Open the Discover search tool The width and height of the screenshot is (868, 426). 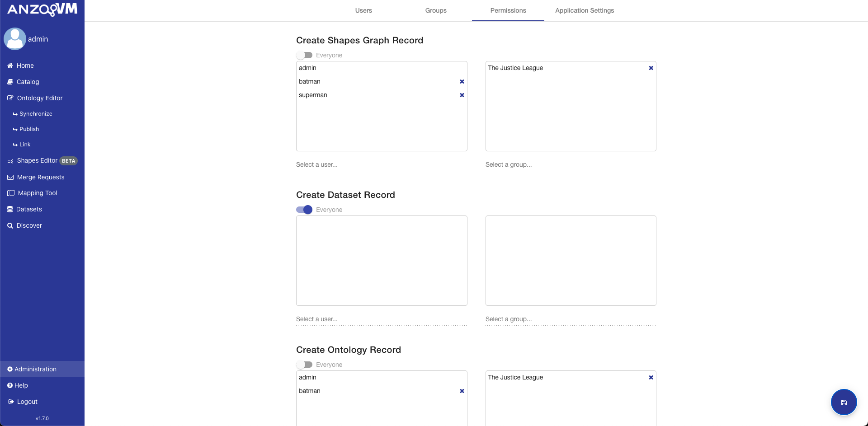point(29,225)
